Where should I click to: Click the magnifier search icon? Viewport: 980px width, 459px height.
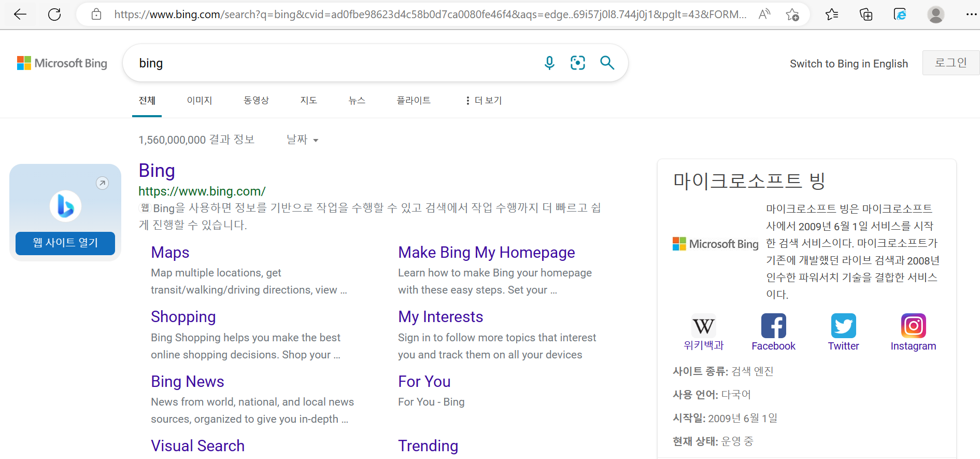point(607,63)
